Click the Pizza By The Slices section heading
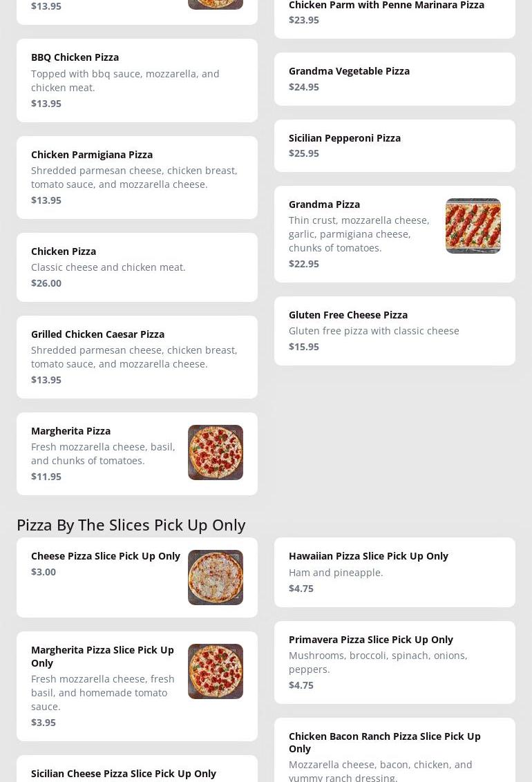This screenshot has width=532, height=782. [x=131, y=524]
